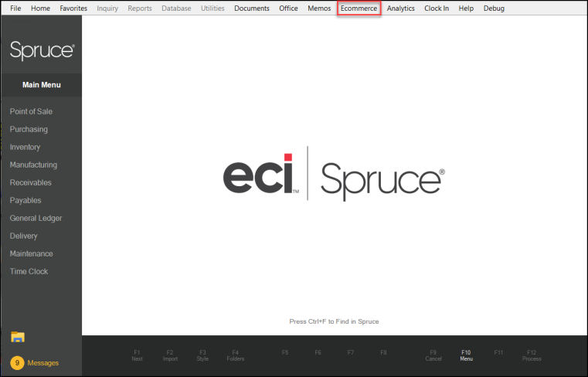Screen dimensions: 588x377
Task: Open the Inquiry menu
Action: point(107,8)
